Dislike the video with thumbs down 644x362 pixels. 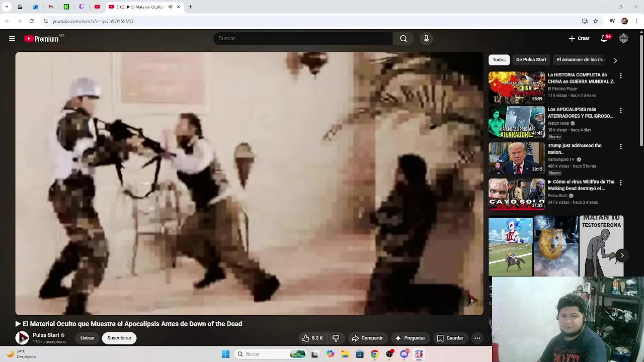click(x=336, y=338)
